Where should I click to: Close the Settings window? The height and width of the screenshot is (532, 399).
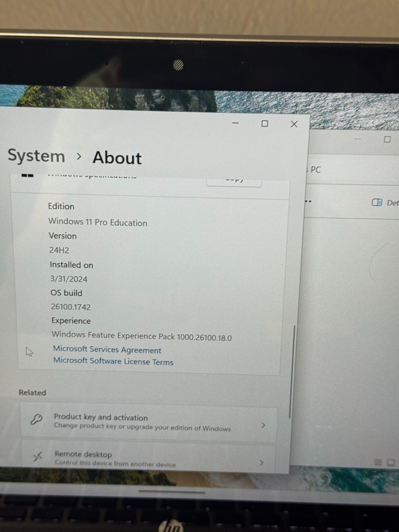(294, 124)
